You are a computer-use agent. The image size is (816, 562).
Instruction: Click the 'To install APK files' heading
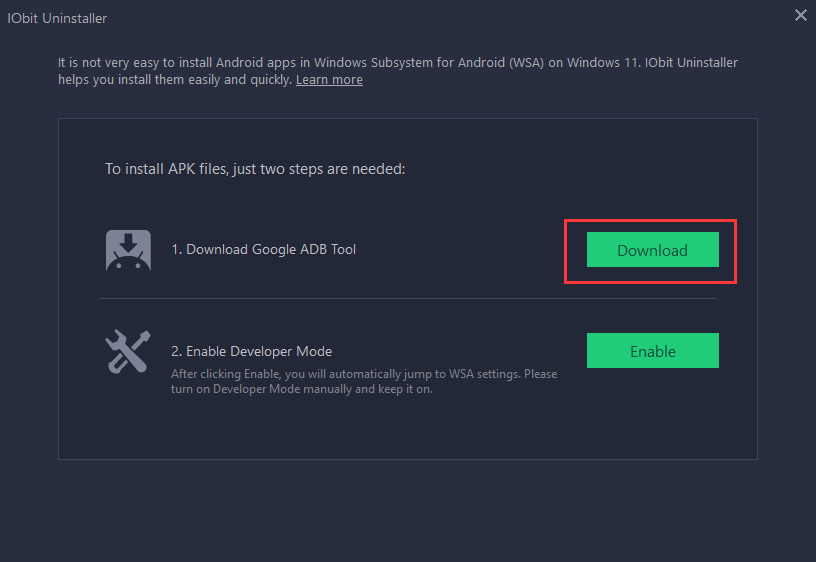click(255, 169)
